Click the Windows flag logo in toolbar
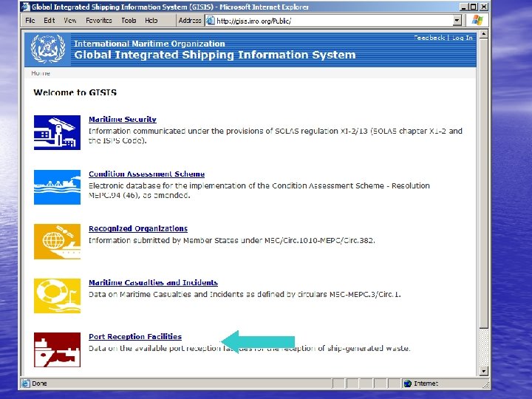This screenshot has width=532, height=399. point(477,21)
